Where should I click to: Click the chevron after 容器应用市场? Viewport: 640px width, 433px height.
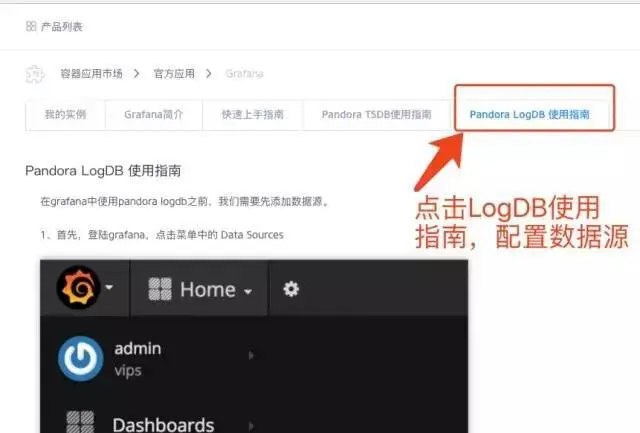[x=137, y=73]
